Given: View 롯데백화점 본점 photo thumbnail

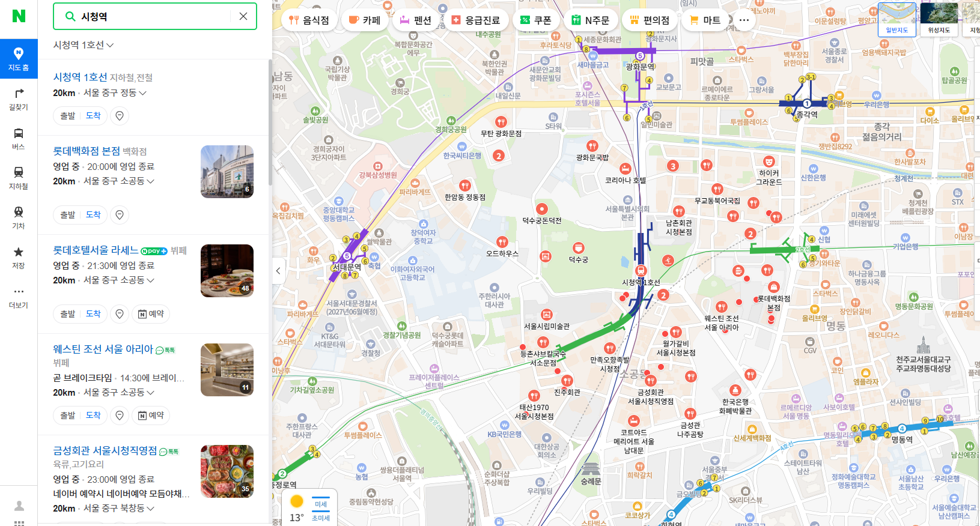Looking at the screenshot, I should [227, 172].
